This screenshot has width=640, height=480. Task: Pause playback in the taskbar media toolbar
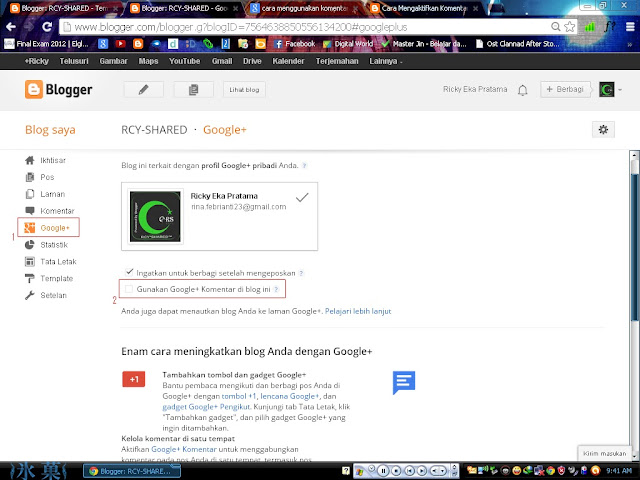(x=383, y=471)
